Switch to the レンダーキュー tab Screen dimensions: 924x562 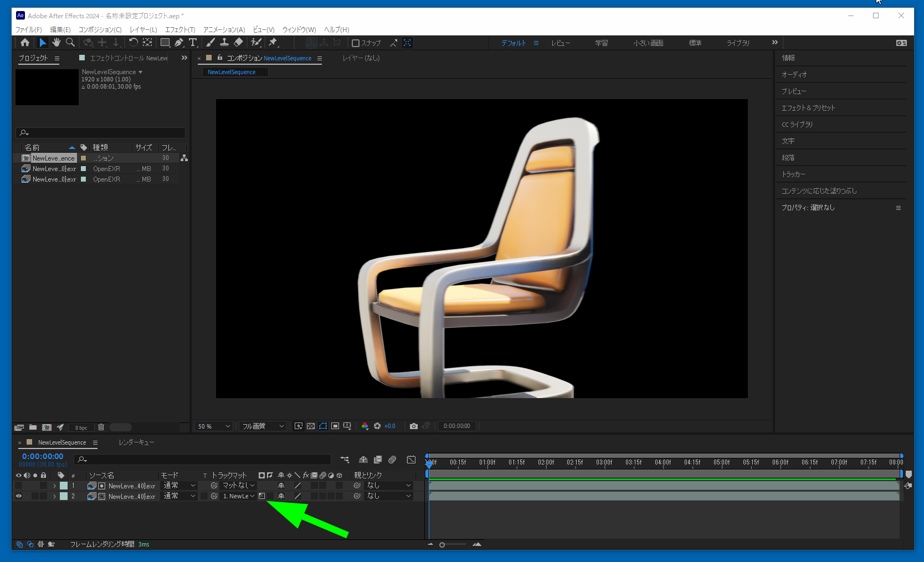click(x=136, y=442)
